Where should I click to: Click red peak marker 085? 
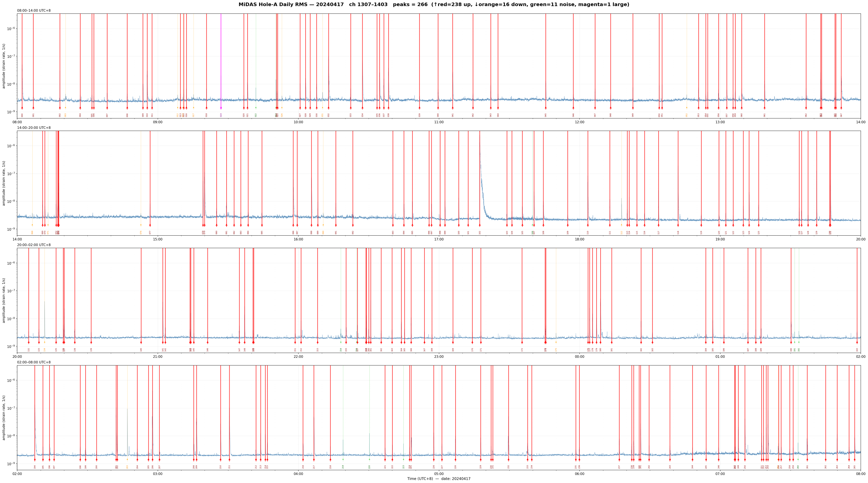pyautogui.click(x=262, y=225)
